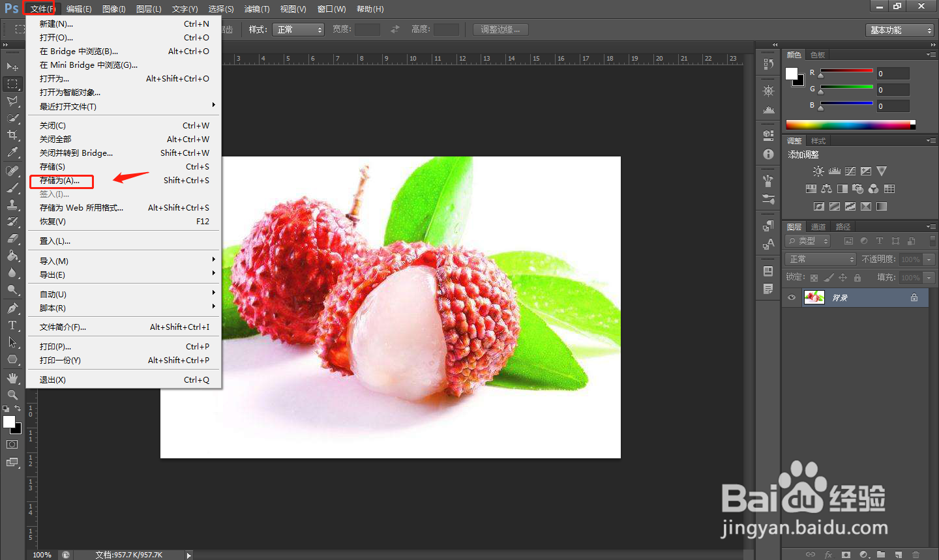Choose 存储为 Web 所用格式
939x560 pixels.
click(124, 207)
